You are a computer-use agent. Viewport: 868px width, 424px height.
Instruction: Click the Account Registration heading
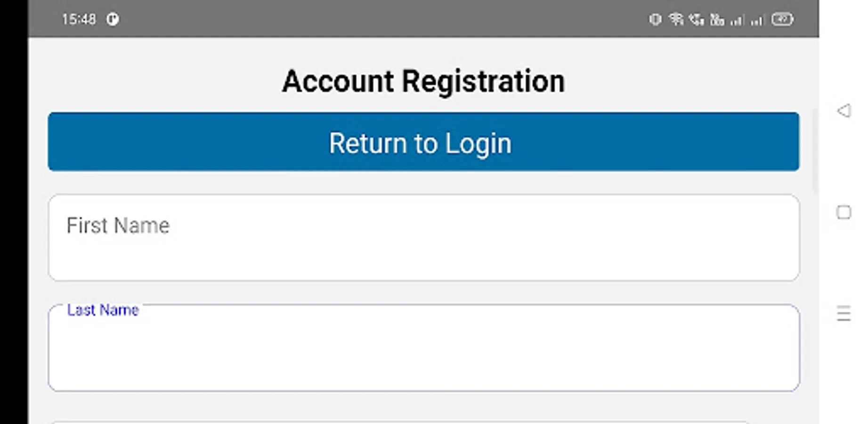(x=423, y=81)
